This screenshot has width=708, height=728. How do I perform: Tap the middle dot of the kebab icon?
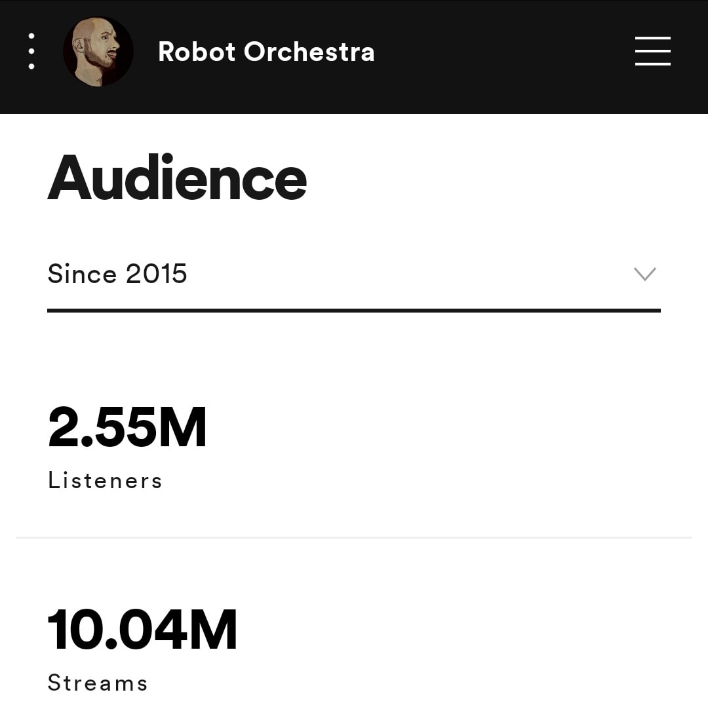point(31,51)
